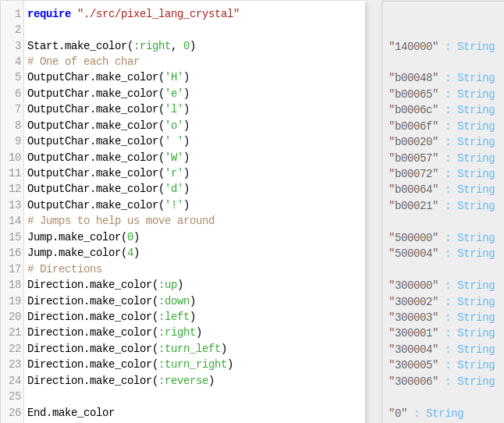504x423 pixels.
Task: Click the Jump.make_color(4) code line
Action: pos(83,253)
